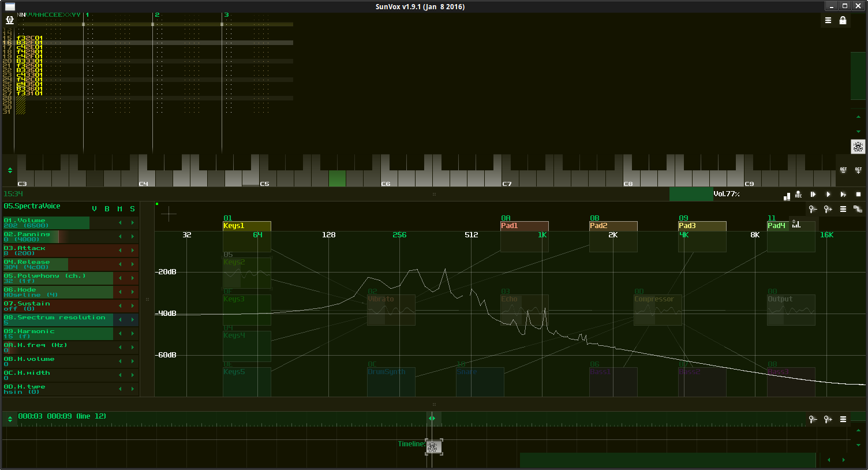Click the V header of SpectraVoice panel
The image size is (868, 470).
tap(94, 209)
